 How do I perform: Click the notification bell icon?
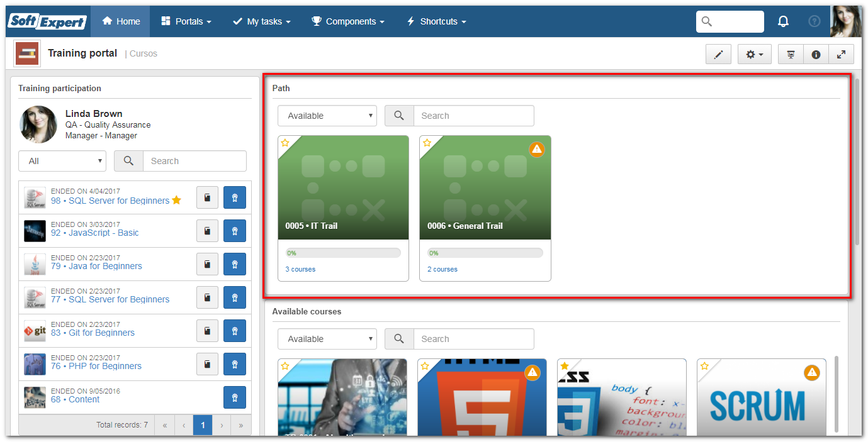(x=783, y=21)
